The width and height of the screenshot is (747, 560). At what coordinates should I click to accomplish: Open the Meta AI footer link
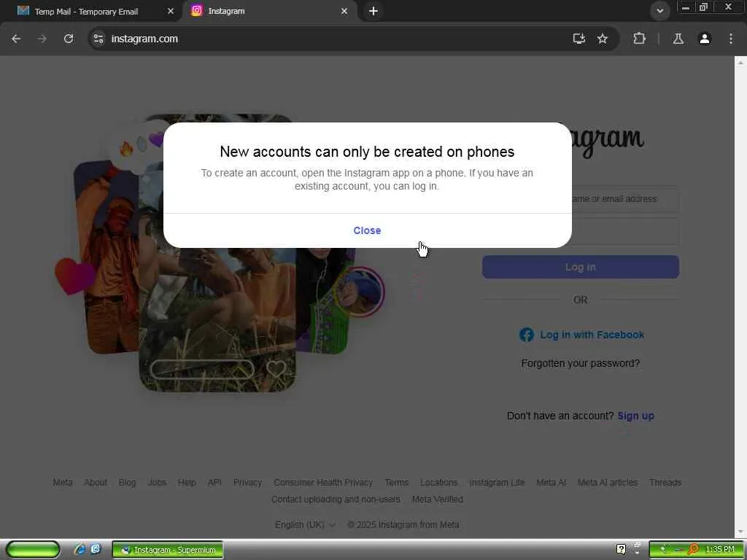551,483
